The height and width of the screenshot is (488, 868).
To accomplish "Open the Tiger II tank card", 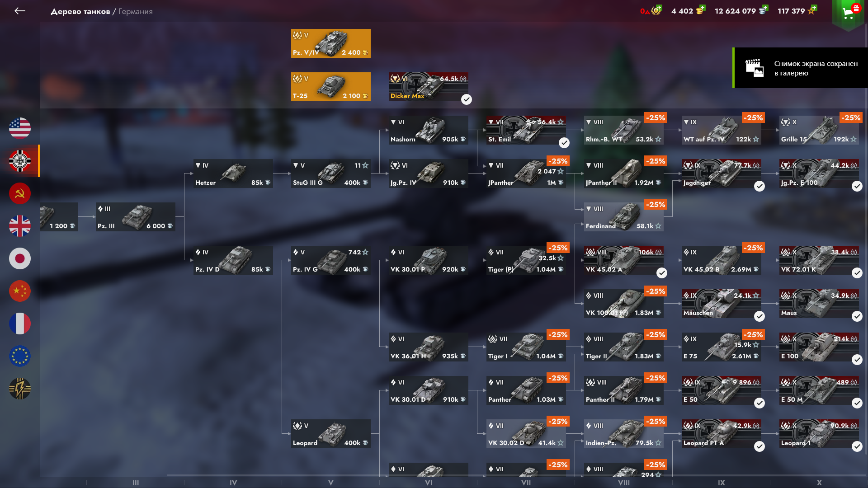I will pos(624,347).
